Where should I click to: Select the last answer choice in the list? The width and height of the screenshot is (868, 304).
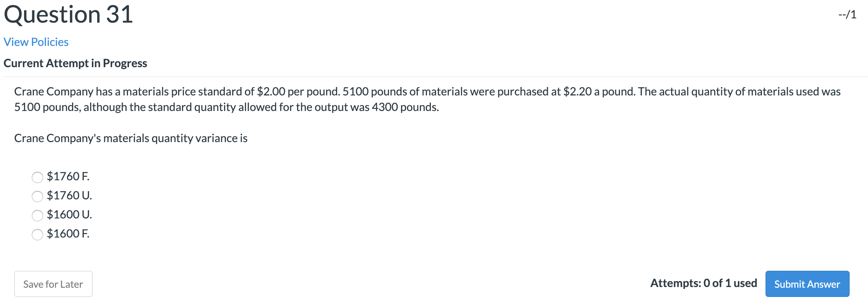click(x=37, y=234)
